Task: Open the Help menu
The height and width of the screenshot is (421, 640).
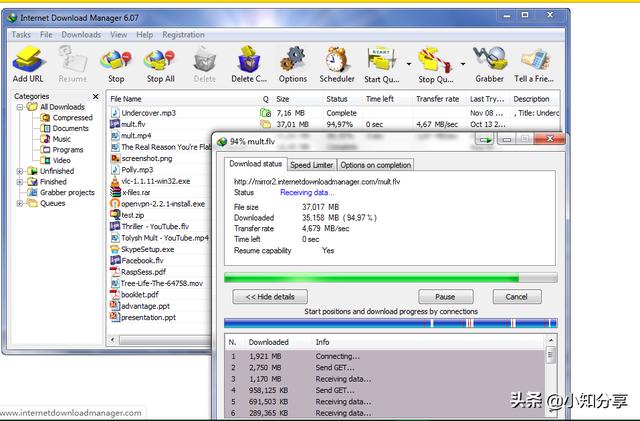Action: point(144,35)
